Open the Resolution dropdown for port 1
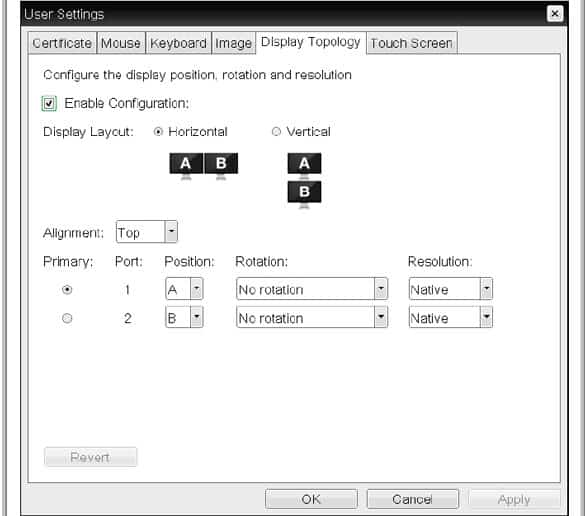Viewport: 585px width, 516px height. pyautogui.click(x=450, y=288)
